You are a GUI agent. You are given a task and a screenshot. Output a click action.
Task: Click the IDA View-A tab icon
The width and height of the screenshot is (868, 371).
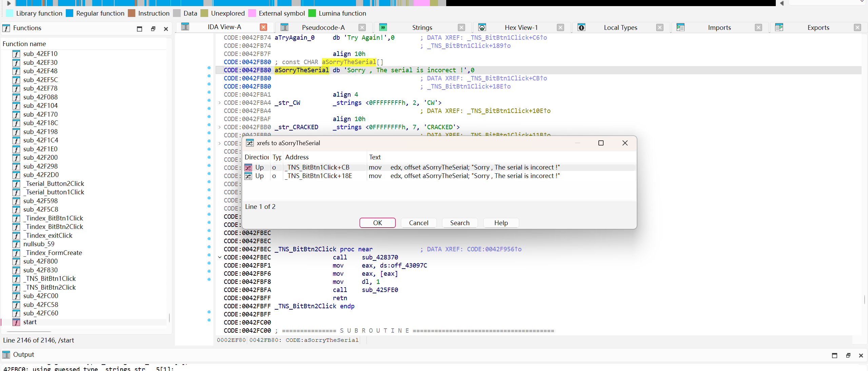point(185,27)
